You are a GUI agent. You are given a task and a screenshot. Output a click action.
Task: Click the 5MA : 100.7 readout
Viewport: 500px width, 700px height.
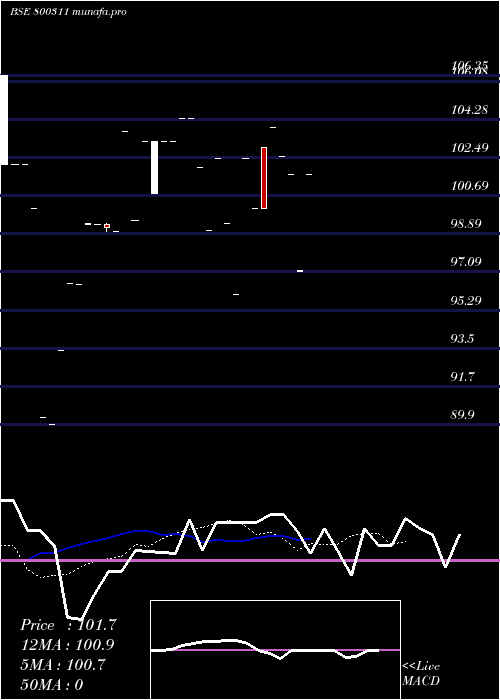pyautogui.click(x=63, y=665)
